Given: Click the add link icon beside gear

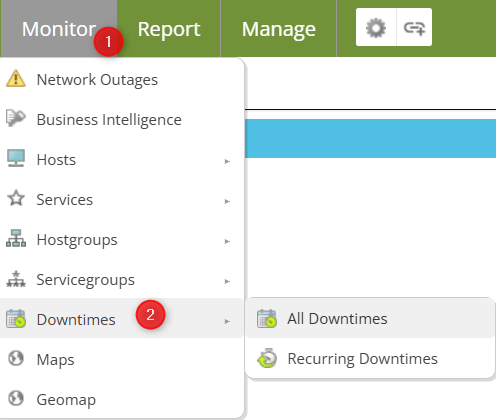Looking at the screenshot, I should [x=414, y=27].
